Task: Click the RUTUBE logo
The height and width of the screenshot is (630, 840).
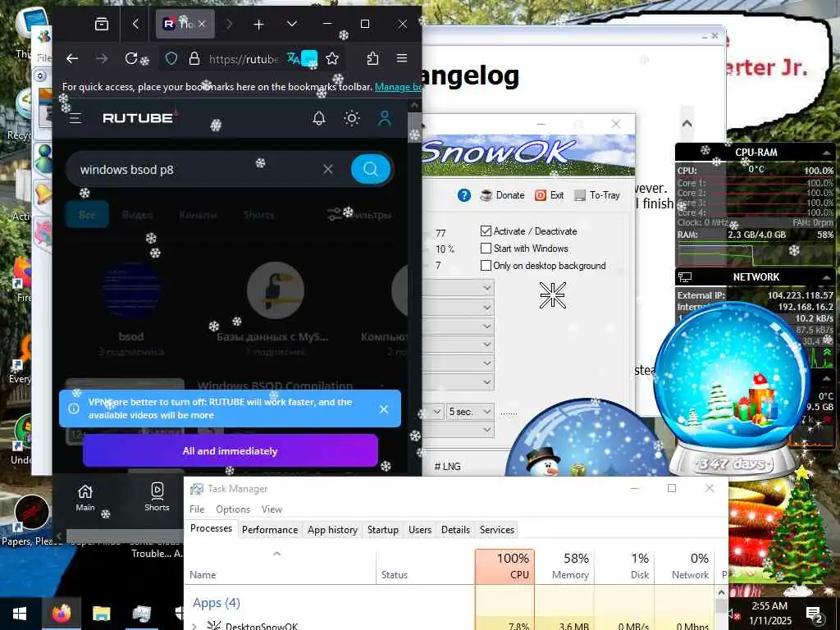Action: coord(139,117)
